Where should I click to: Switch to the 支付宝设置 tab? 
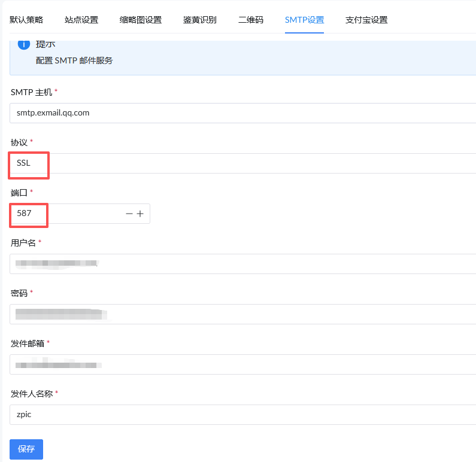[366, 20]
